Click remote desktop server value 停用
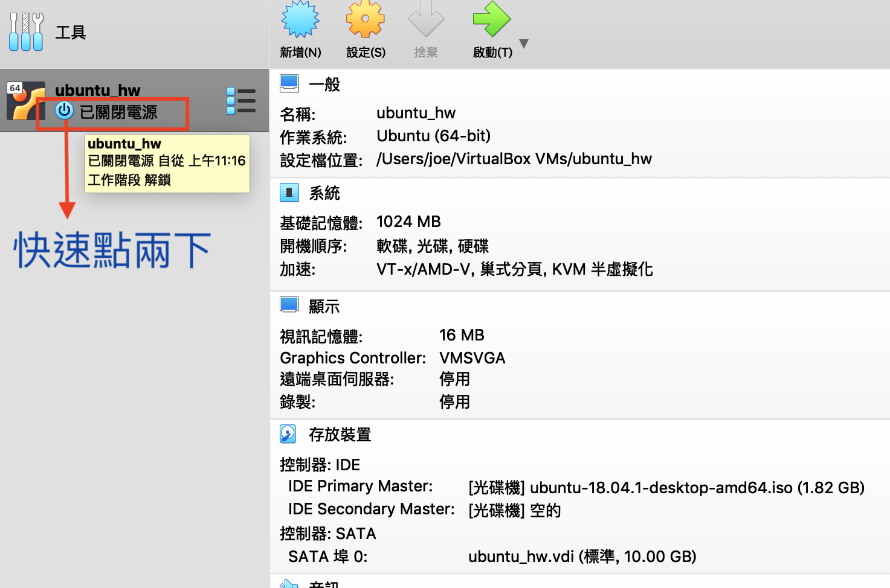 pos(455,379)
